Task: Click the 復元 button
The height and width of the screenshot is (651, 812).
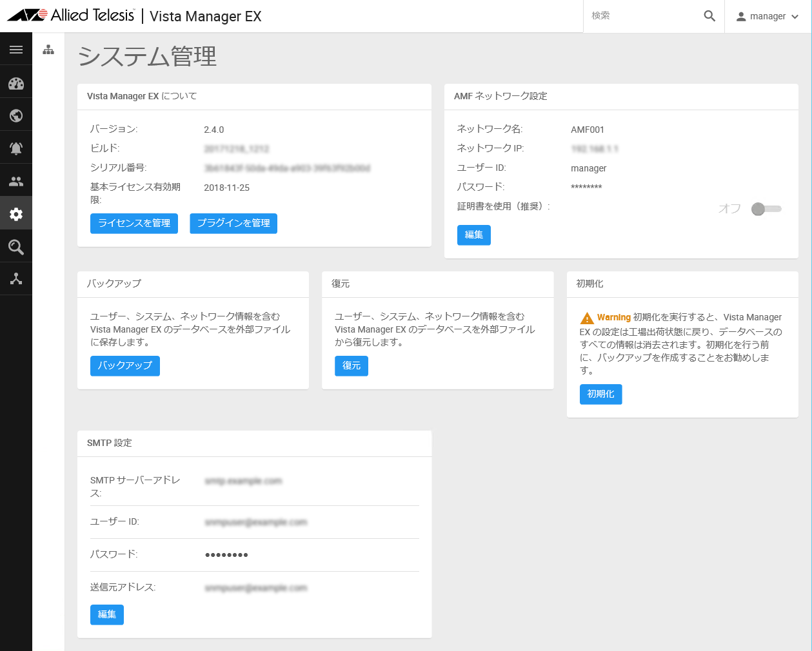Action: (x=352, y=365)
